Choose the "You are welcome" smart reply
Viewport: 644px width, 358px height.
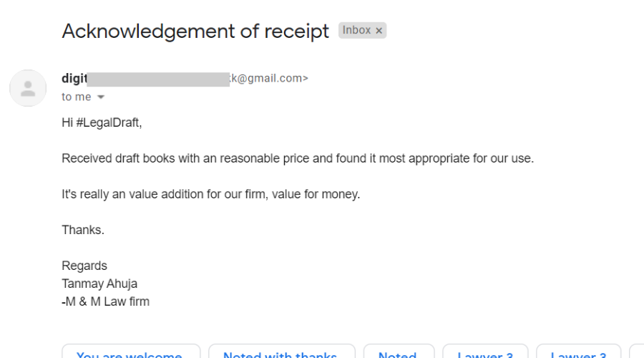click(131, 352)
